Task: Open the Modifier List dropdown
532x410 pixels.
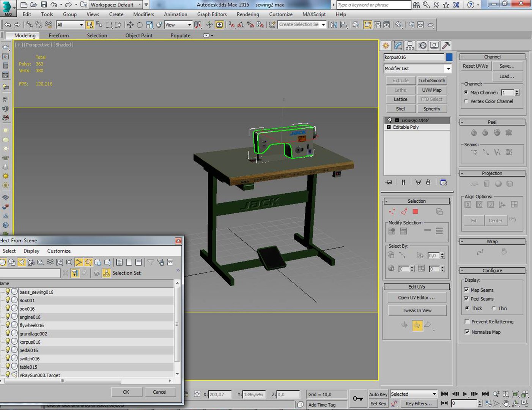Action: pos(448,69)
